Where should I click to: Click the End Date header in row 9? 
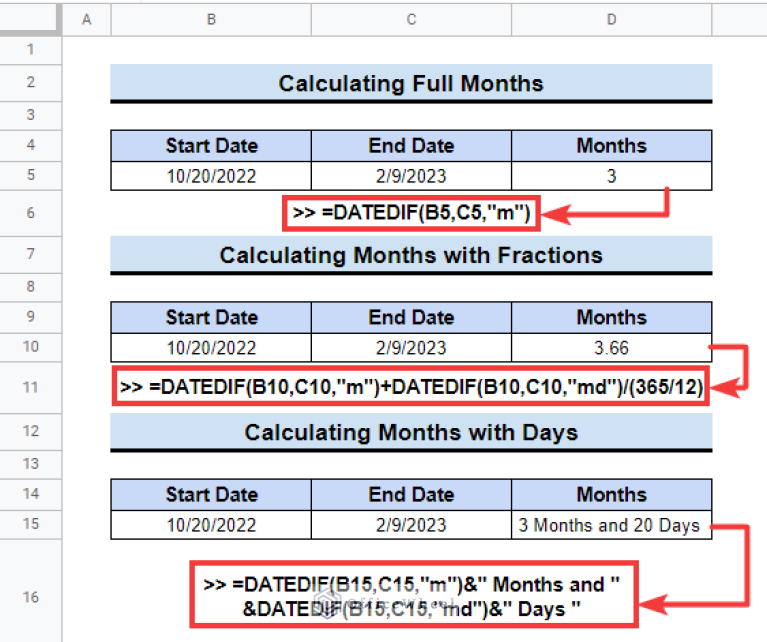point(411,318)
